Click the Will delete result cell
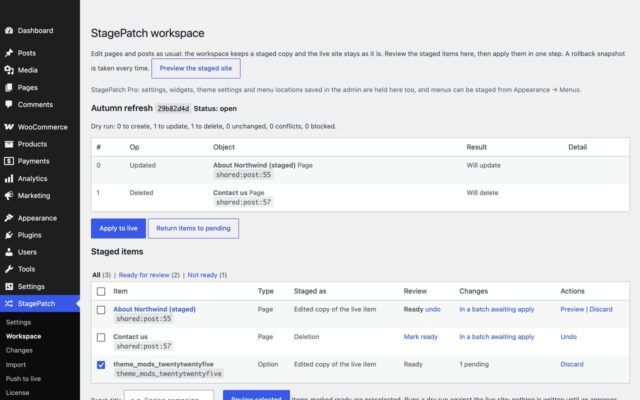Viewport: 640px width, 400px height. pyautogui.click(x=482, y=193)
